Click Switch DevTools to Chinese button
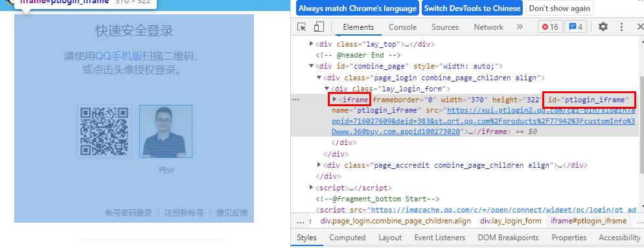This screenshot has width=644, height=248. pyautogui.click(x=472, y=8)
